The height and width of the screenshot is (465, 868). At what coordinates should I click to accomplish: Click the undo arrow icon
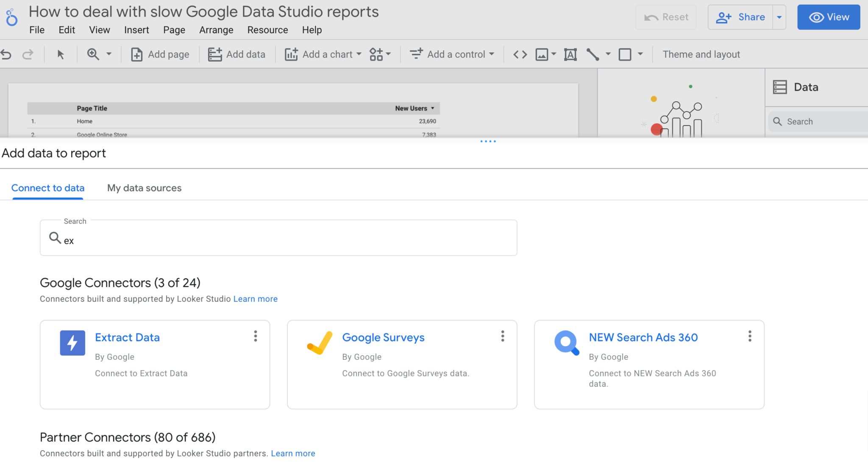click(x=6, y=54)
